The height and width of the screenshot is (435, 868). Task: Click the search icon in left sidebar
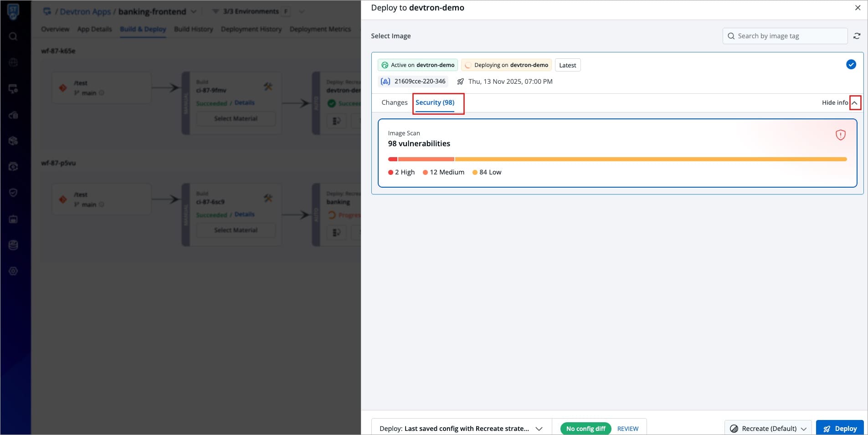coord(13,36)
